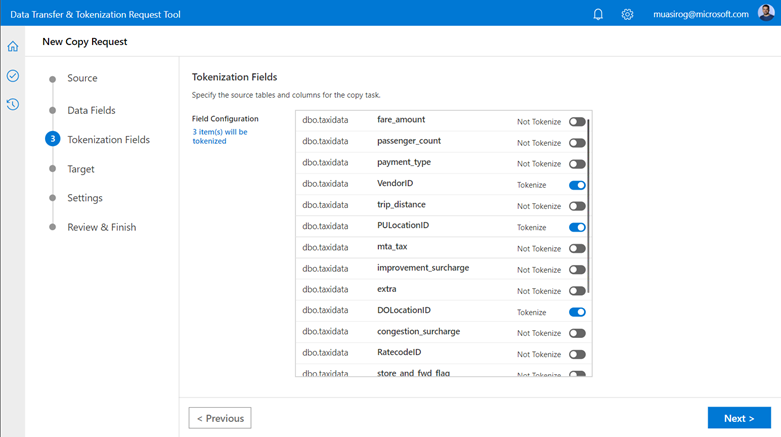Click the congestion_surcharge field name
The image size is (781, 437).
point(418,331)
